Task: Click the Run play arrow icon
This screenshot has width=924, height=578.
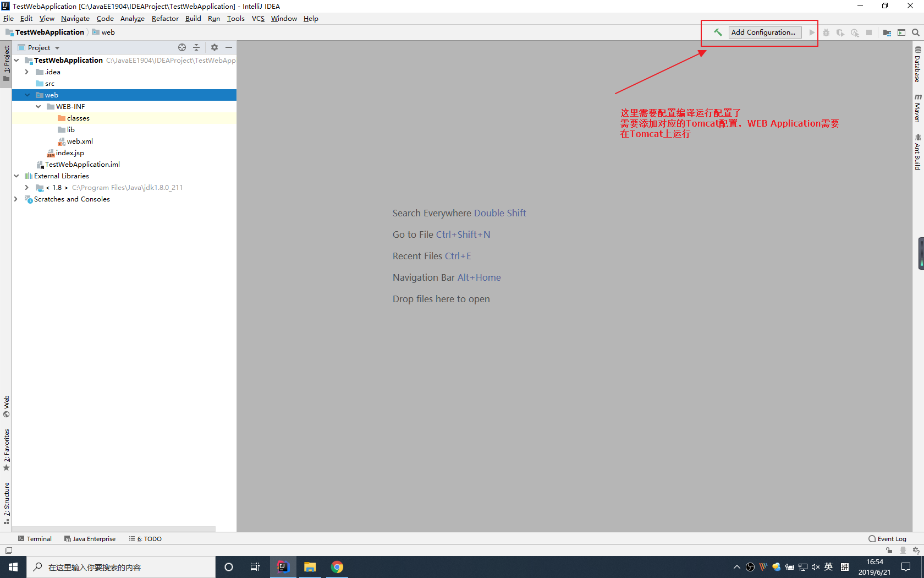Action: pyautogui.click(x=812, y=32)
